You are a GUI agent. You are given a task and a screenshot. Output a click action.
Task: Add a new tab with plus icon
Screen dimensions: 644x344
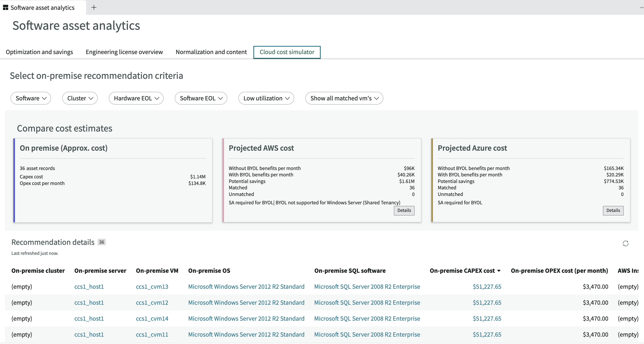pyautogui.click(x=94, y=8)
